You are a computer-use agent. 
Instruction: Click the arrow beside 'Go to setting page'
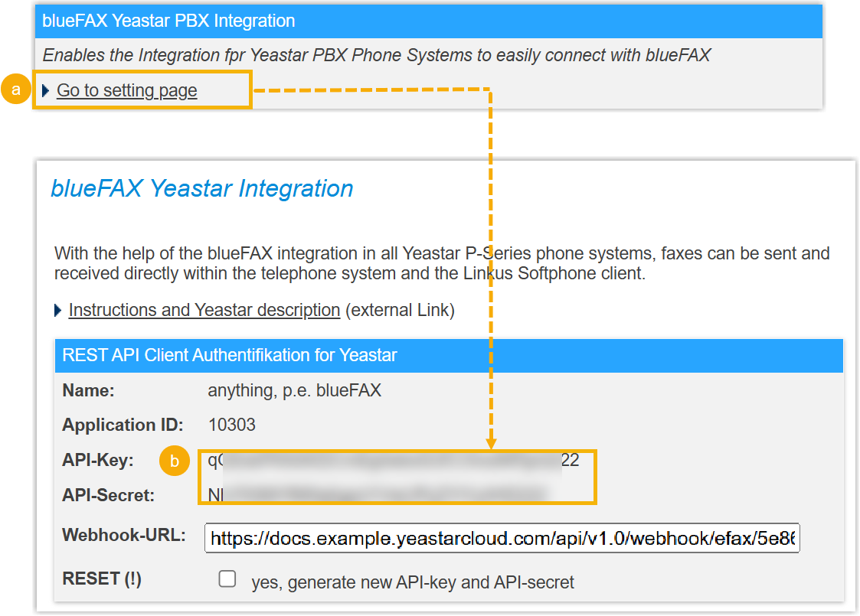pos(45,90)
